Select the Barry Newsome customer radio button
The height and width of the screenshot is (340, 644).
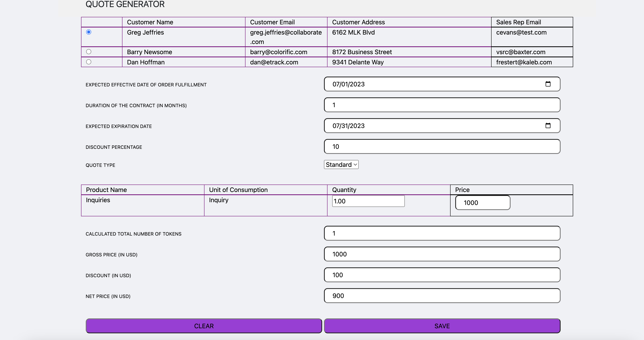tap(88, 52)
